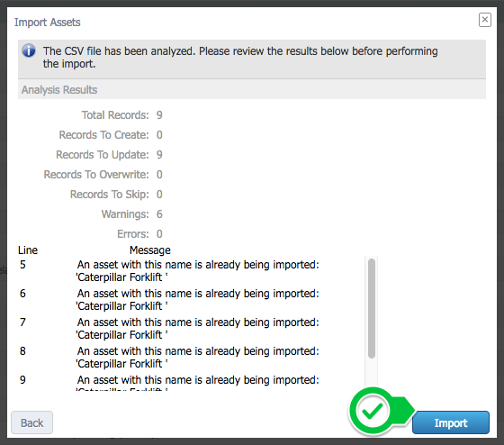The height and width of the screenshot is (445, 504).
Task: Click the Line column header
Action: (x=28, y=250)
